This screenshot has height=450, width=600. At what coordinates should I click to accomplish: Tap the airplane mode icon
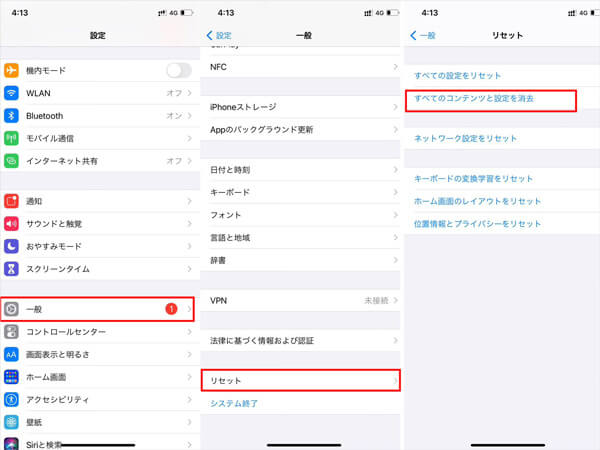tap(11, 70)
